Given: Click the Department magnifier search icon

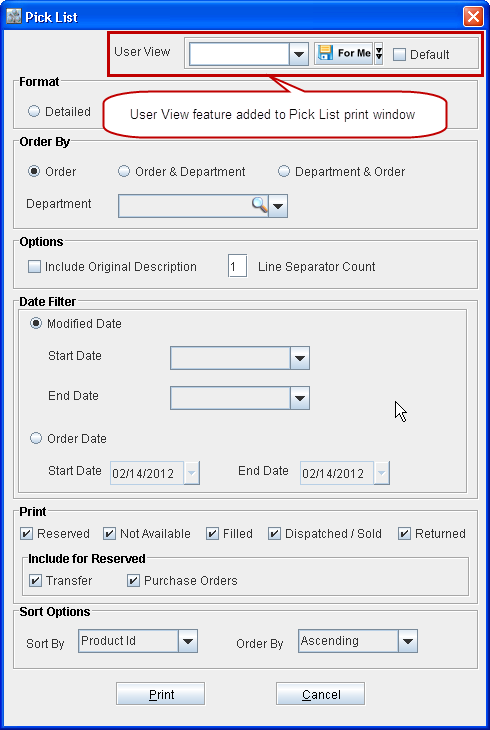Looking at the screenshot, I should [260, 205].
